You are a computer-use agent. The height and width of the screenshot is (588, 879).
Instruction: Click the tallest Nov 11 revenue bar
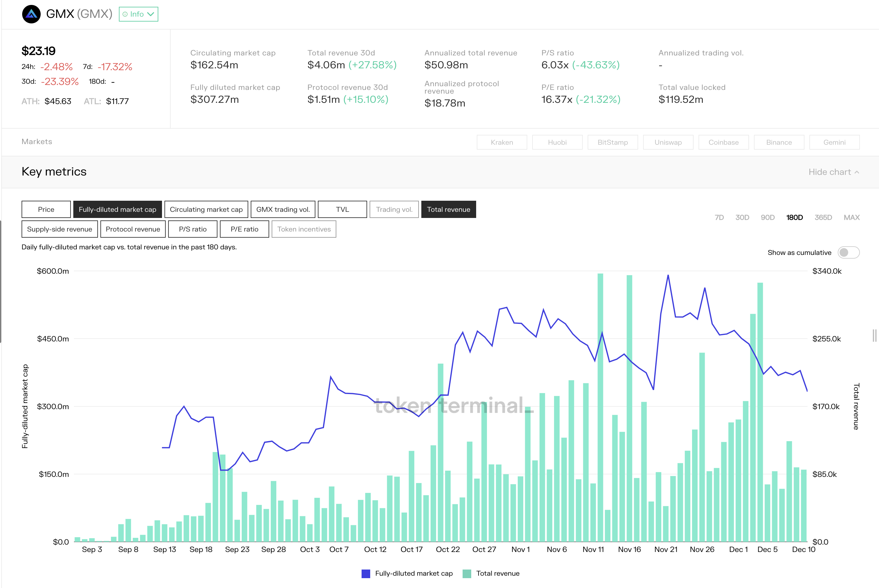click(600, 413)
